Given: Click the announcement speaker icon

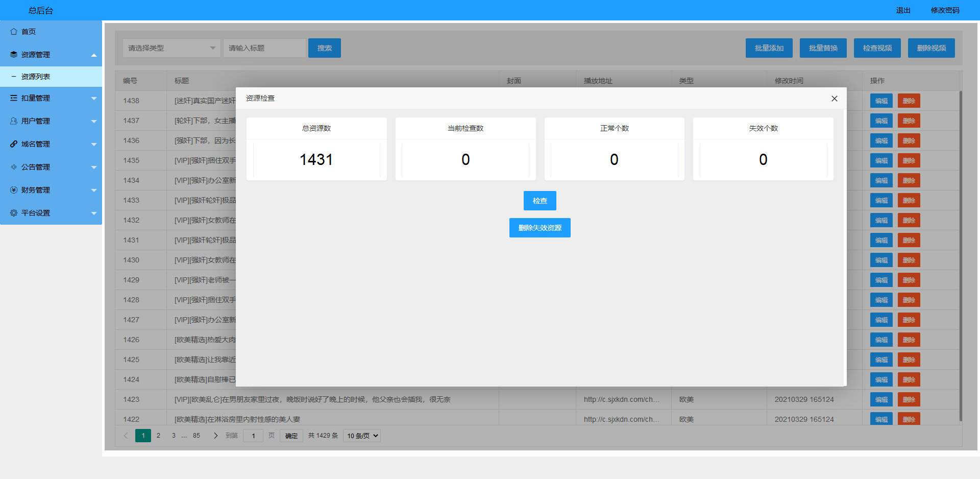Looking at the screenshot, I should [x=14, y=167].
